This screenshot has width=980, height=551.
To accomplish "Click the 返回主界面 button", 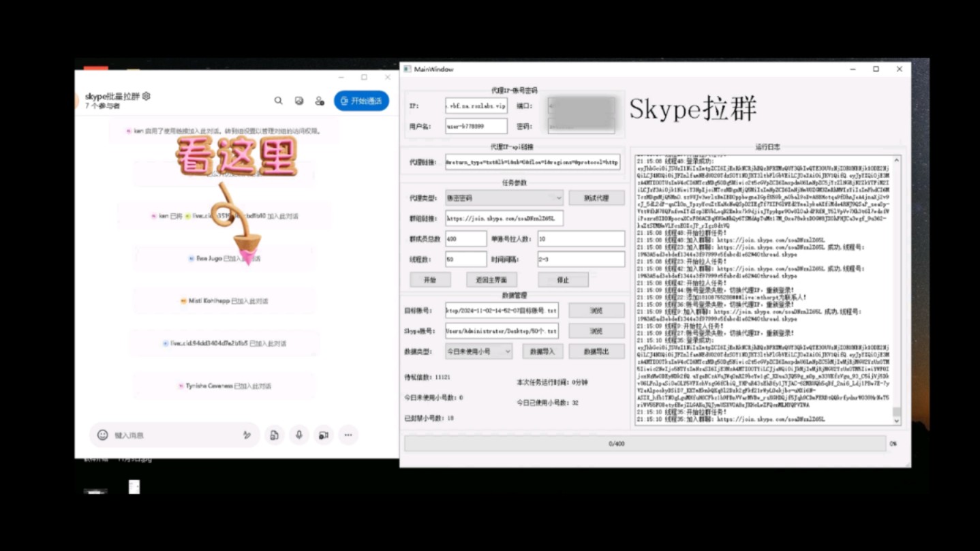I will coord(491,280).
